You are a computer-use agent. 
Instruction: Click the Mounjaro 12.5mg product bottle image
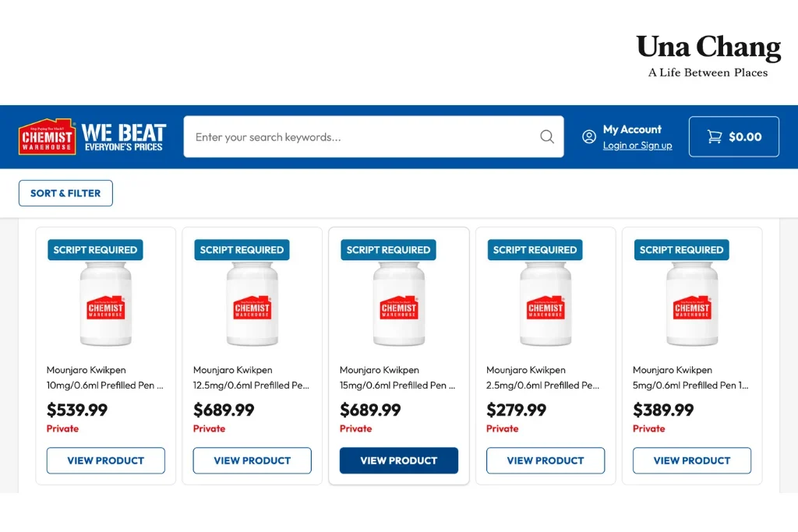[252, 306]
